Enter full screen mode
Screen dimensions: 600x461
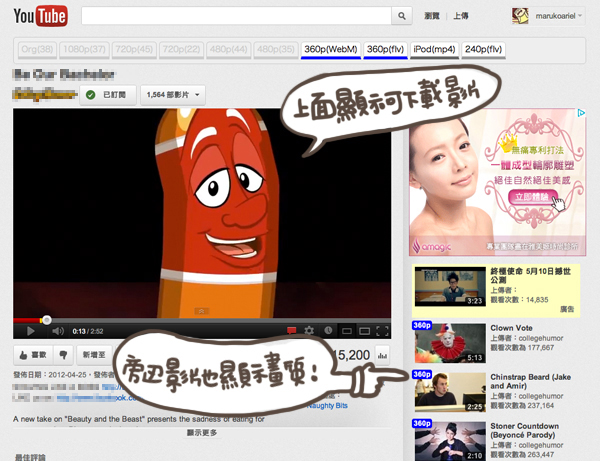tap(383, 331)
